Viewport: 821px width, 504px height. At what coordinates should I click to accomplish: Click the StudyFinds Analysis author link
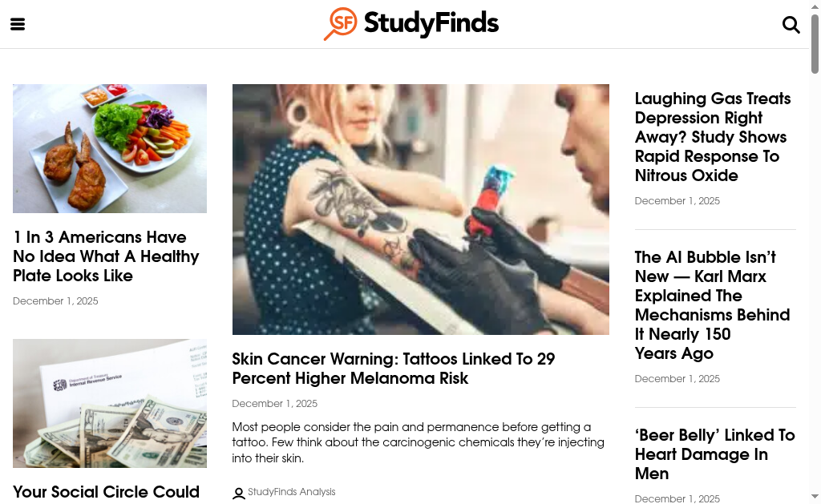[x=291, y=492]
